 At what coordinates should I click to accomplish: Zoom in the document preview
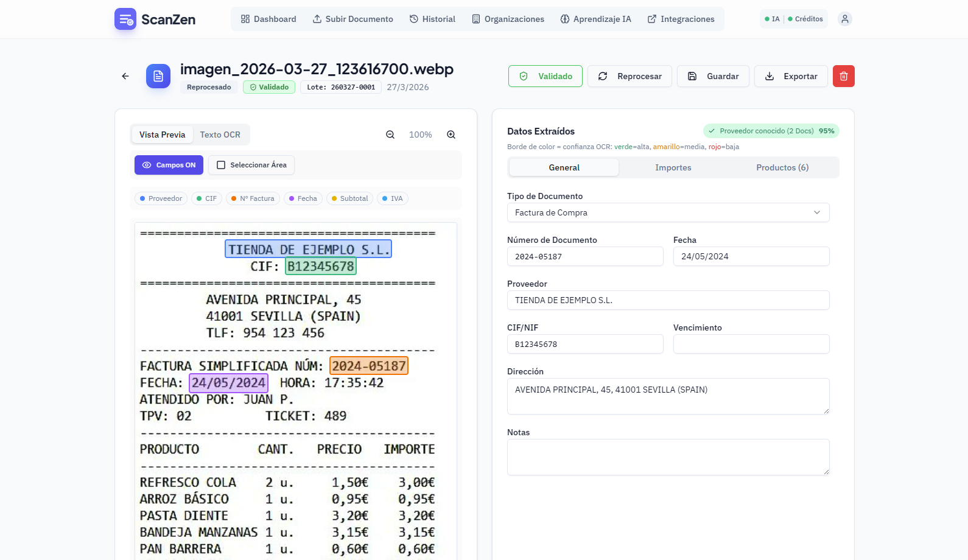(451, 135)
